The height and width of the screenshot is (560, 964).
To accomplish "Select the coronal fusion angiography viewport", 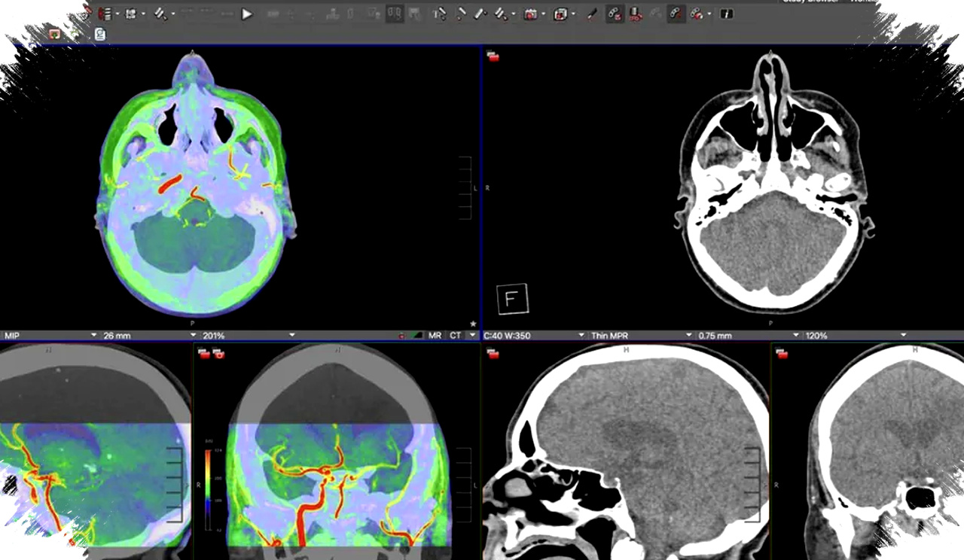I will point(337,452).
